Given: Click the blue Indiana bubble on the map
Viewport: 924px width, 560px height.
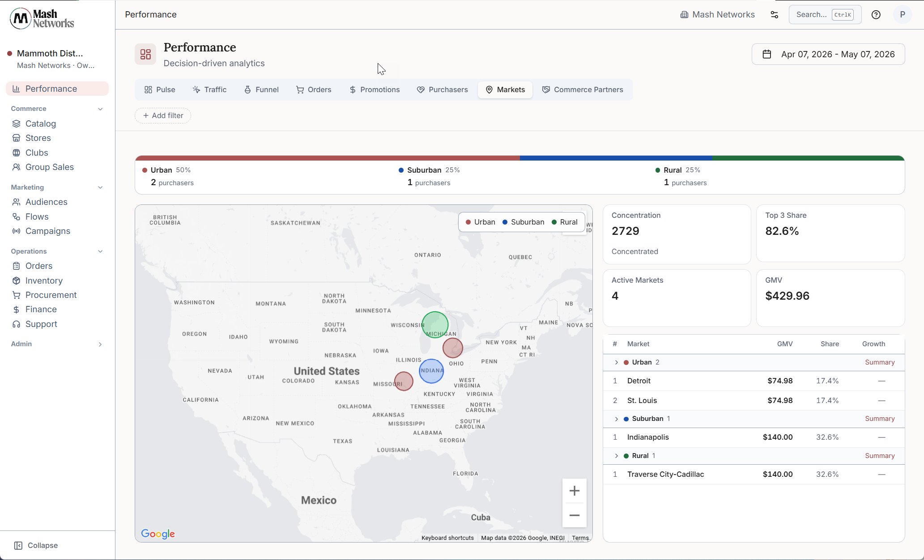Looking at the screenshot, I should (431, 371).
